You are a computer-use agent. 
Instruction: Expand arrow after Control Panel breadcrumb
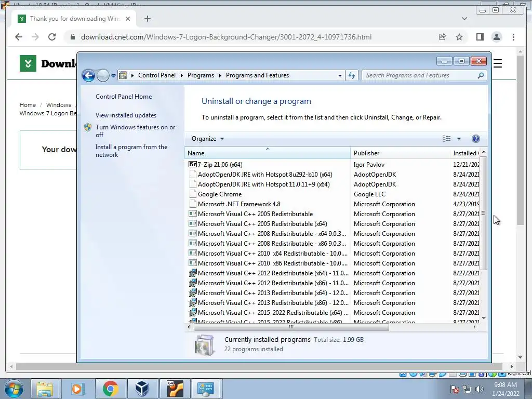pos(181,75)
